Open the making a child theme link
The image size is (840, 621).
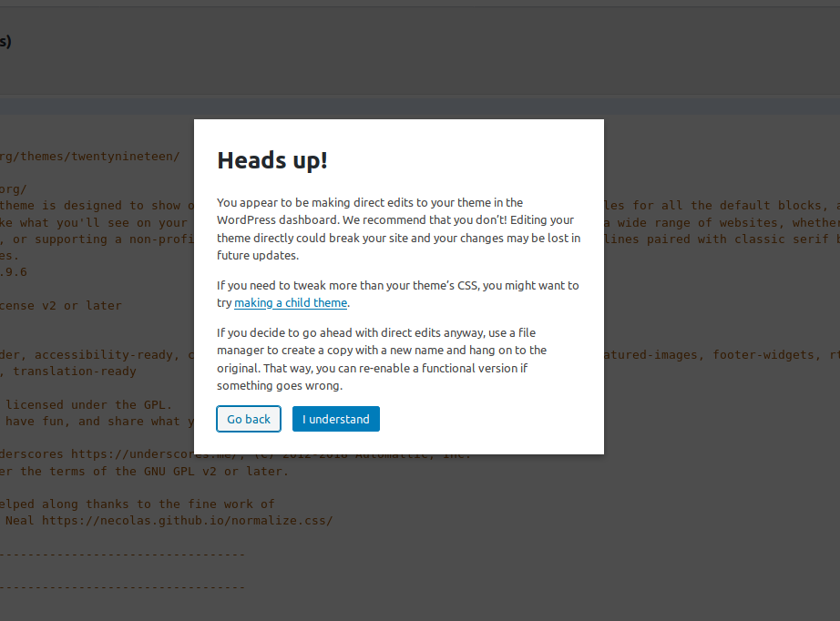click(291, 303)
